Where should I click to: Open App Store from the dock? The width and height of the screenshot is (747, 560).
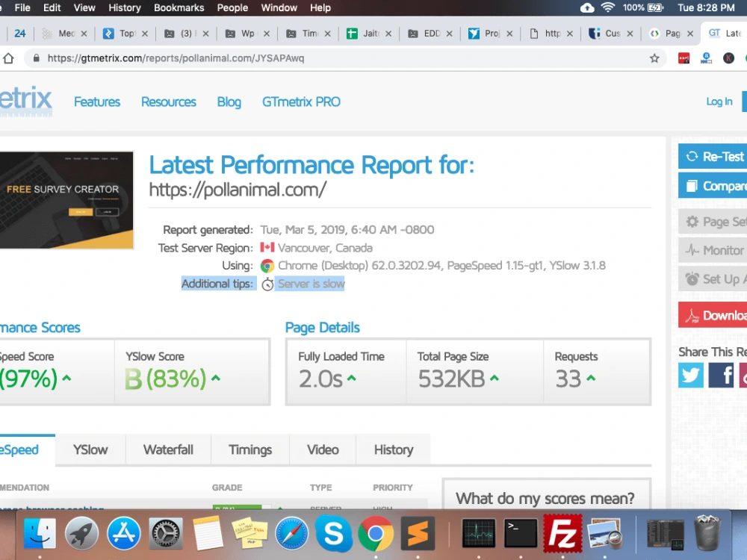(x=123, y=533)
